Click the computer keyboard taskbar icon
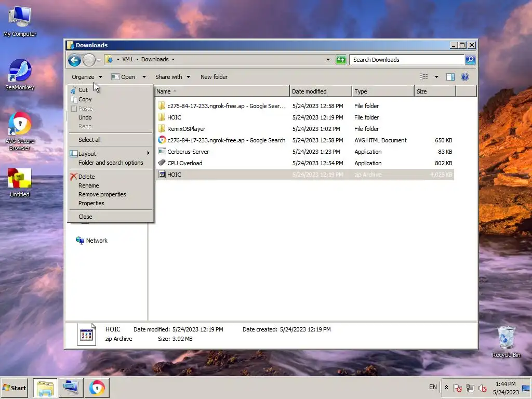 71,388
